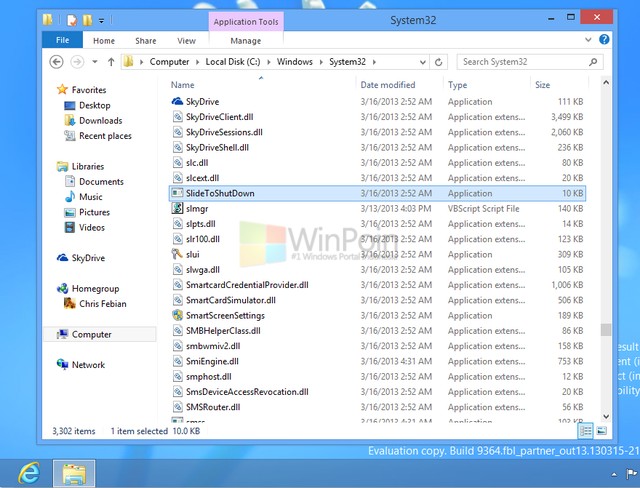Viewport: 640px width, 488px height.
Task: Navigate to Local Disk (C:) in address bar
Action: [x=233, y=62]
